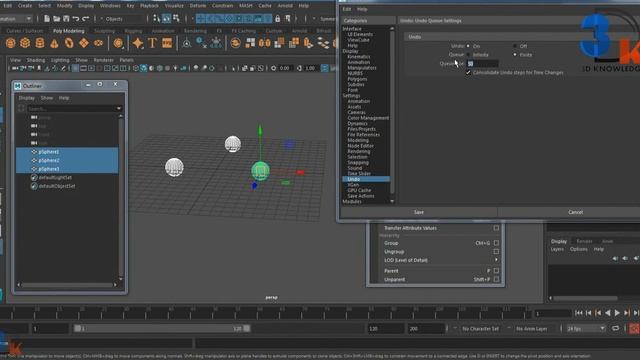
Task: Click the Open Scene folder icon
Action: (56, 19)
